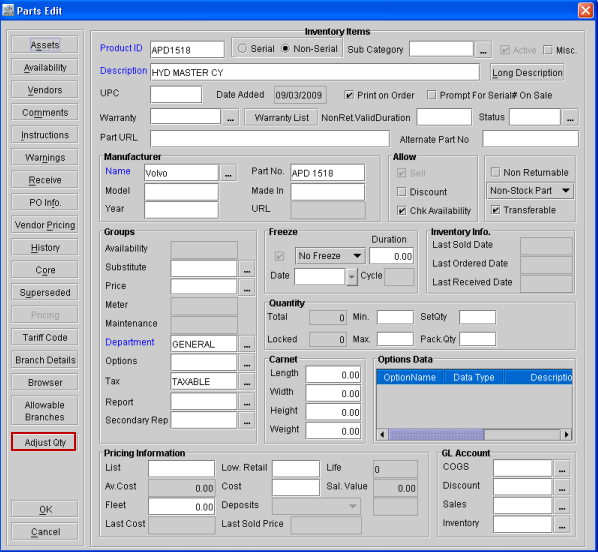
Task: Open the COGS GL account lookup
Action: tap(562, 468)
